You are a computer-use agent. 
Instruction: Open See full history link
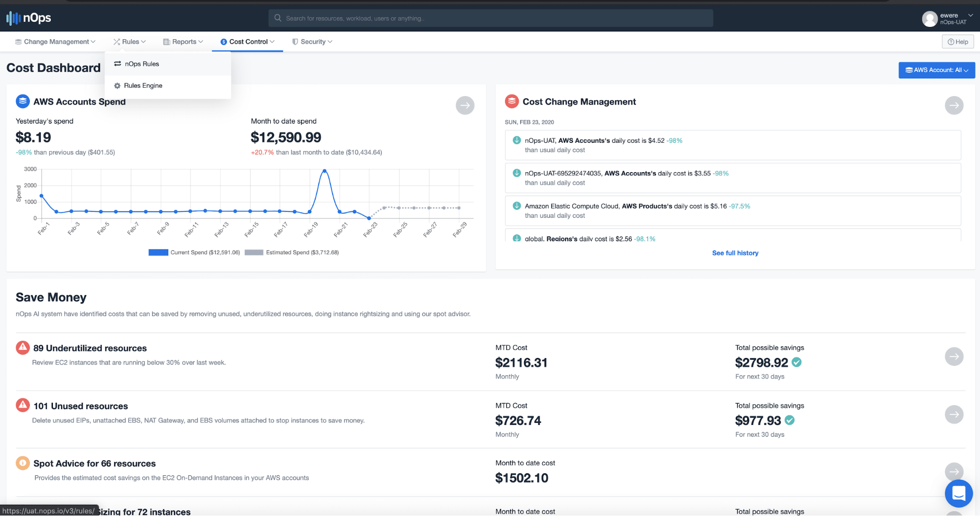click(x=735, y=253)
